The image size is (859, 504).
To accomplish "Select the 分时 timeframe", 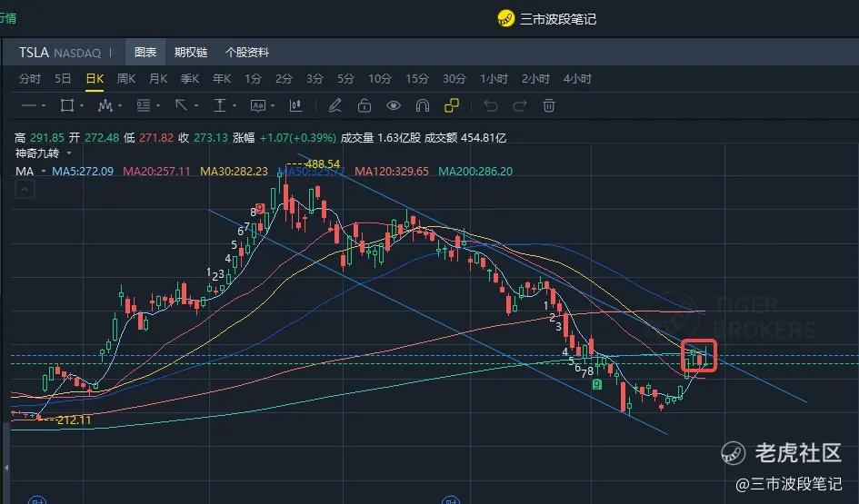I will point(30,79).
